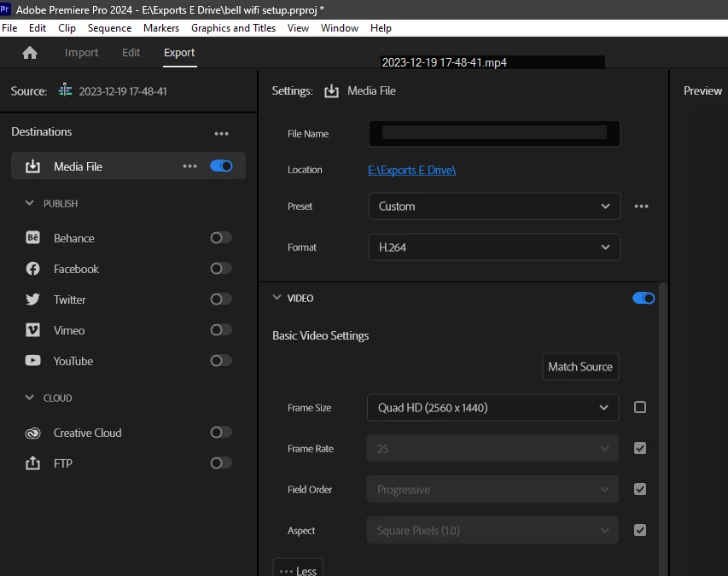The image size is (728, 576).
Task: Click the Behance icon
Action: tap(32, 237)
